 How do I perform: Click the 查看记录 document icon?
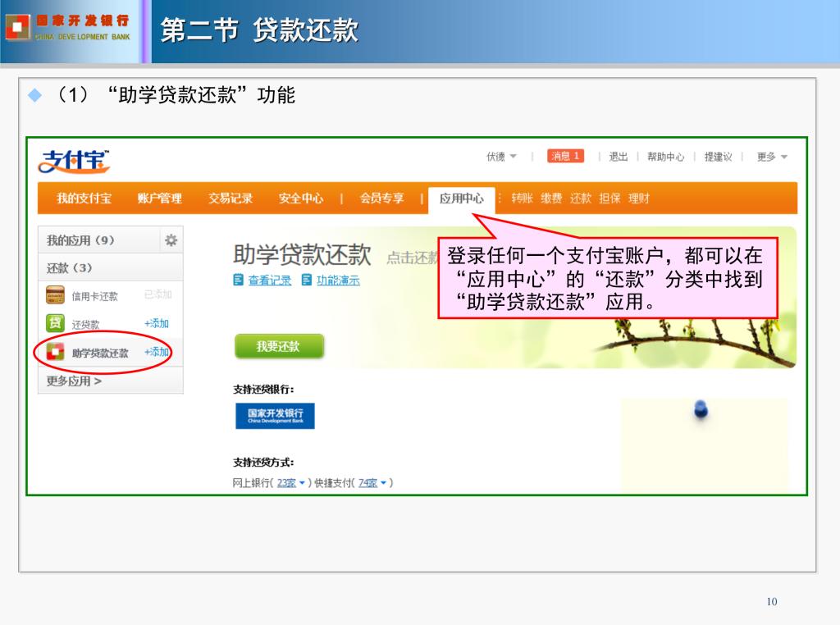click(x=239, y=280)
